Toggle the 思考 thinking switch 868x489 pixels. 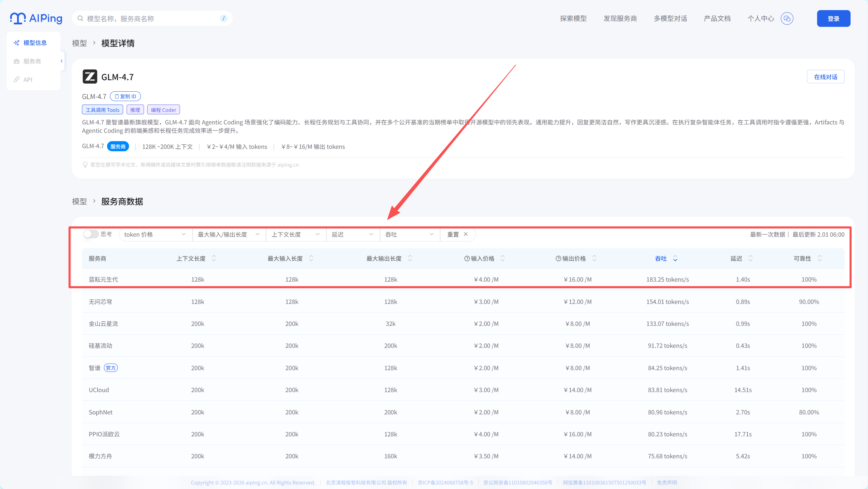point(91,234)
